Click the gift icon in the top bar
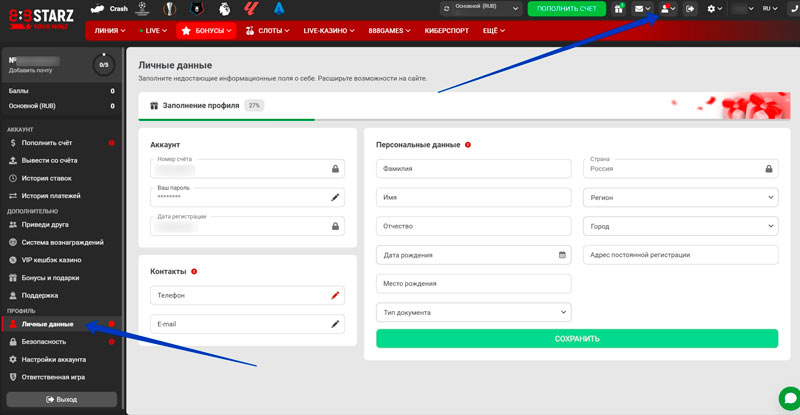 (x=619, y=9)
